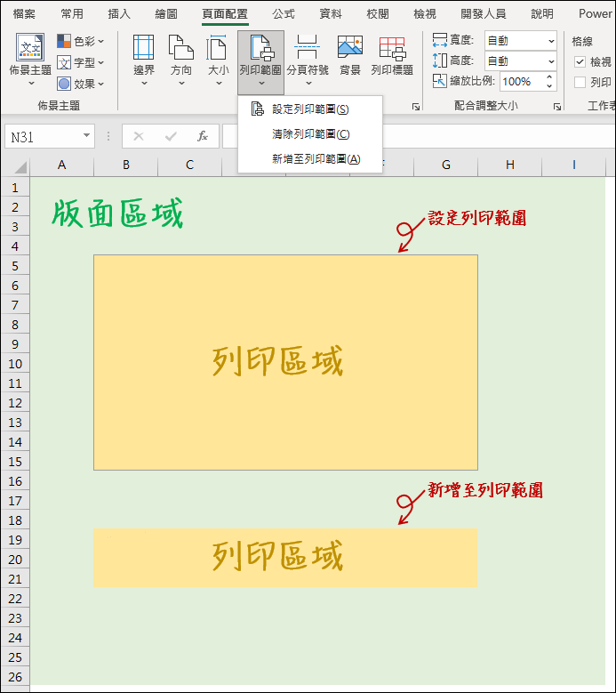Click the small lower 列印區域 box
Viewport: 616px width, 693px height.
pyautogui.click(x=285, y=558)
